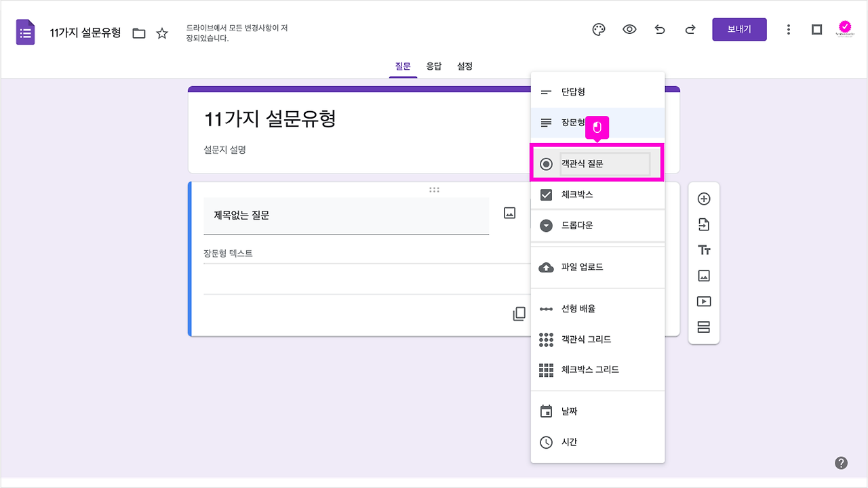The width and height of the screenshot is (868, 488).
Task: Open the theme color palette
Action: click(598, 29)
